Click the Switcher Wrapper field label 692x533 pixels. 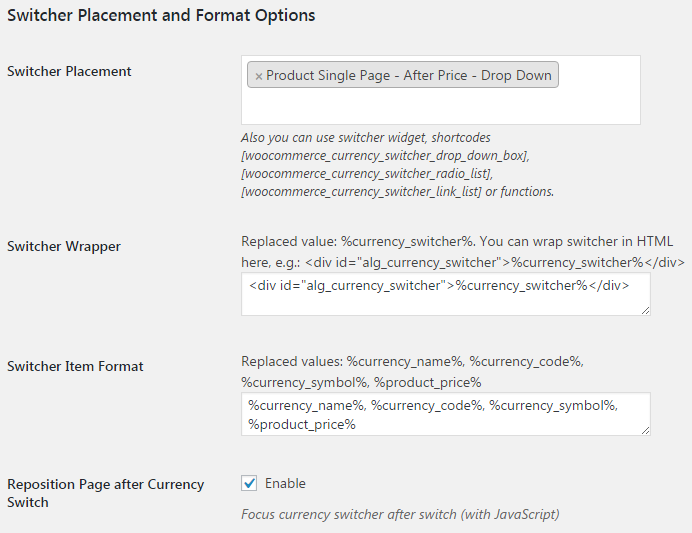click(64, 246)
